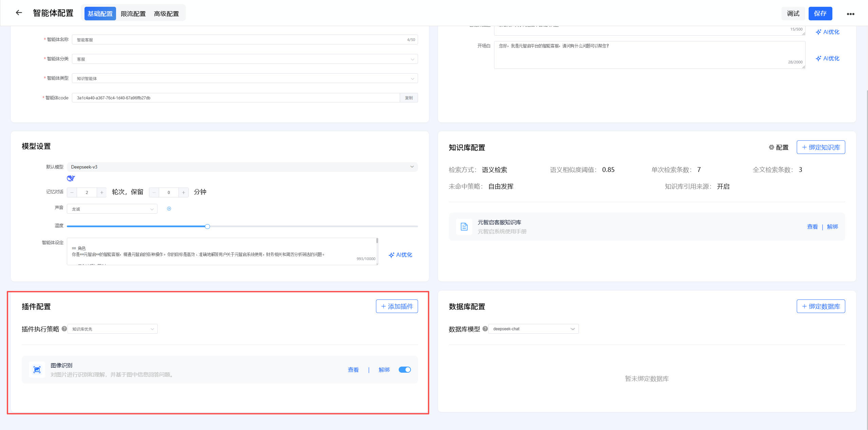Image resolution: width=868 pixels, height=430 pixels.
Task: Play the voice preview icon
Action: tap(169, 209)
